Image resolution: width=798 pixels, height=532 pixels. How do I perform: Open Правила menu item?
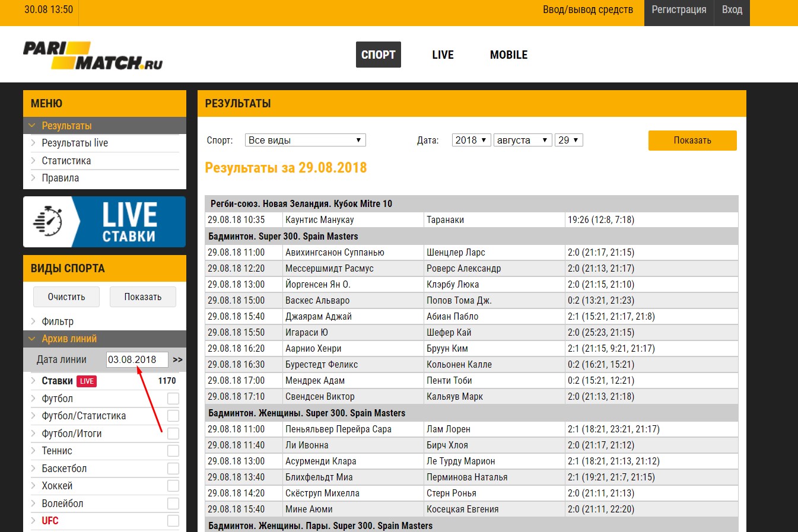coord(60,178)
